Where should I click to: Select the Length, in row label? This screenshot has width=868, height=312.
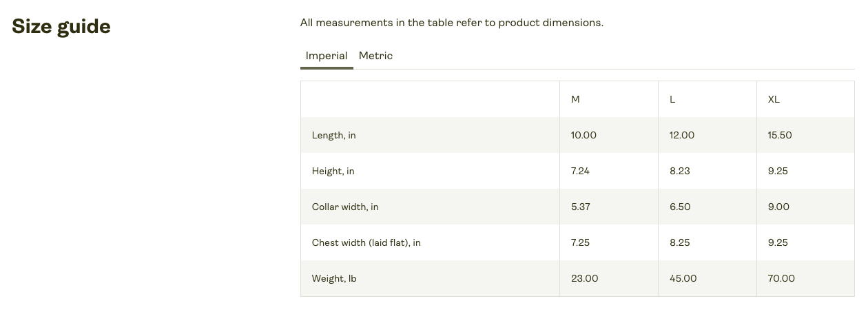333,135
